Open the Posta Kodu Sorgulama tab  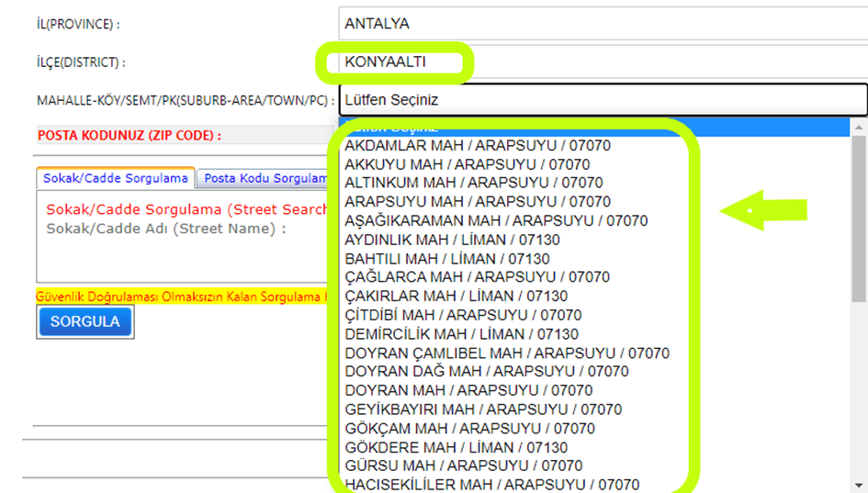point(265,179)
